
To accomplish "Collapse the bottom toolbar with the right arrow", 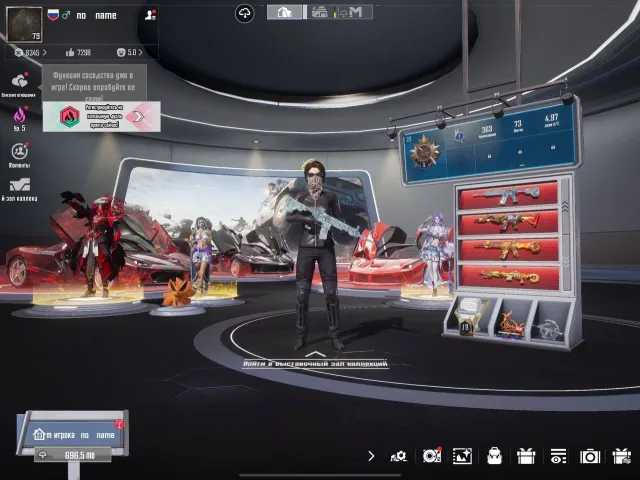I will point(371,456).
